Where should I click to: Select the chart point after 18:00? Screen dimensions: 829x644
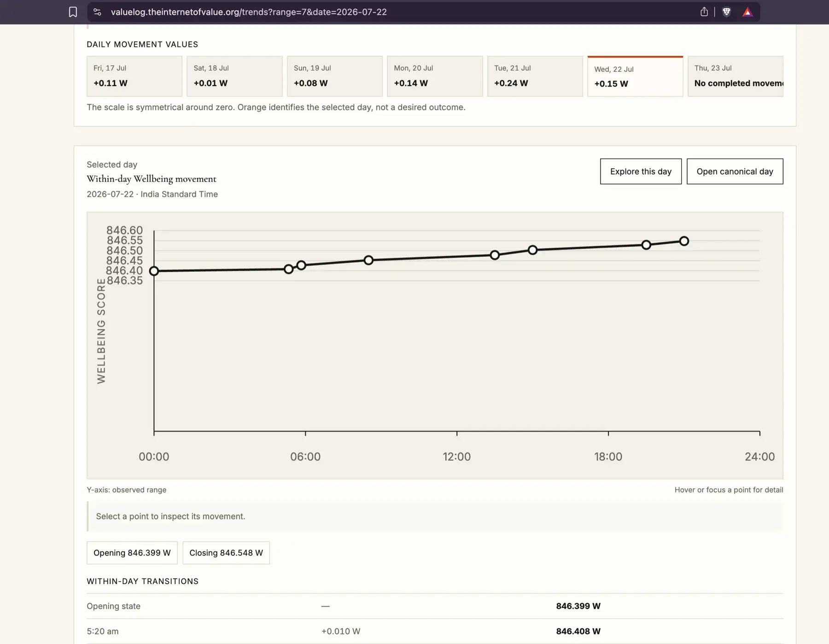[x=646, y=245]
